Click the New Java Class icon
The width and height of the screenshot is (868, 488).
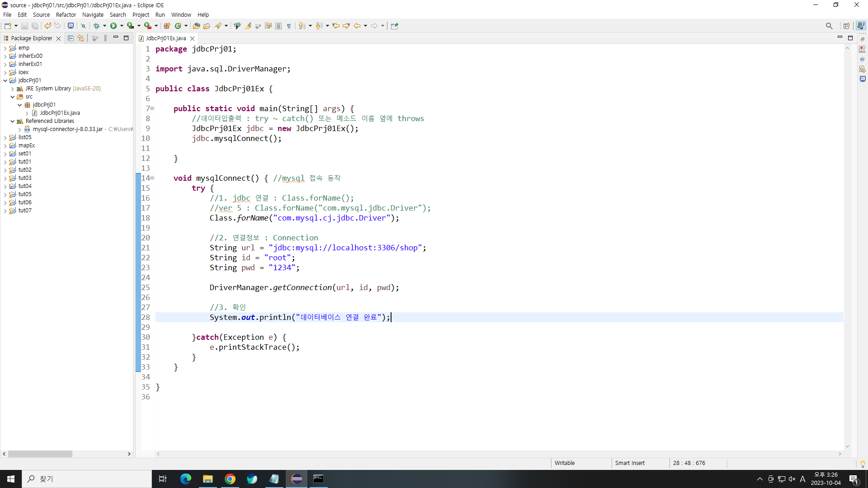pos(178,26)
